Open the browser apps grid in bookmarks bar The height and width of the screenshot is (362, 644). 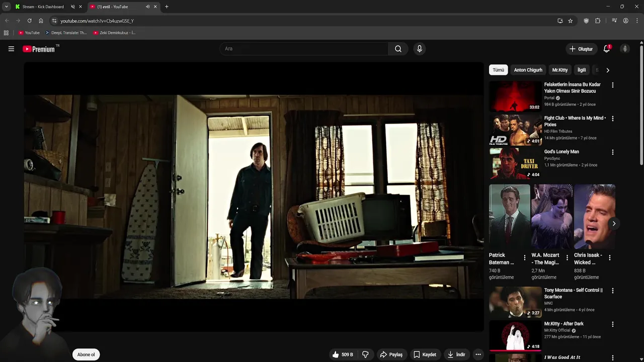tap(6, 33)
